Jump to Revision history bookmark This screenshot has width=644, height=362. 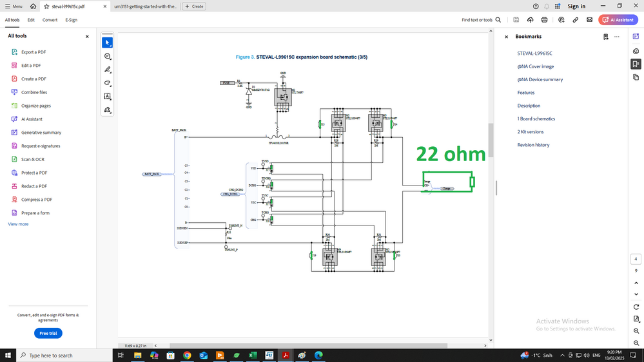pyautogui.click(x=533, y=145)
